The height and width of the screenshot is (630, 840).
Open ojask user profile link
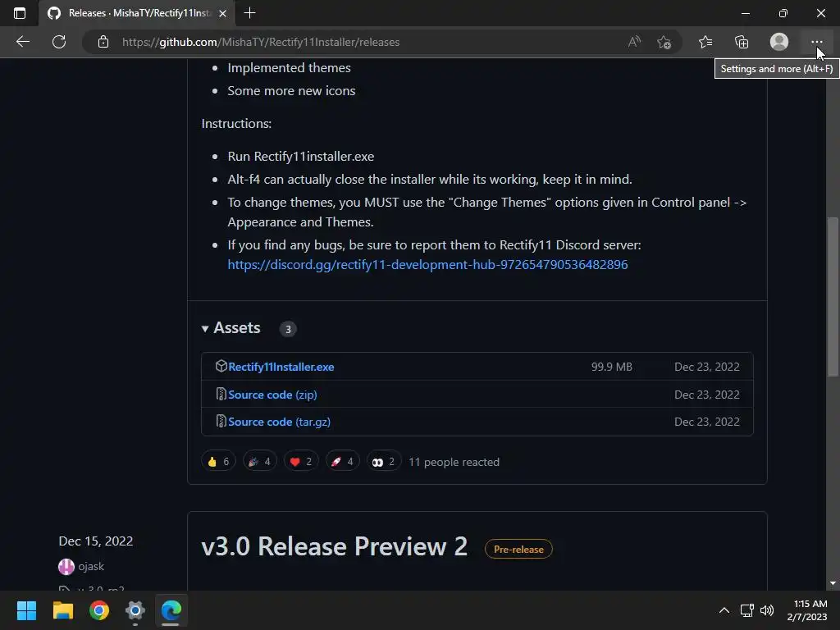[x=91, y=566]
